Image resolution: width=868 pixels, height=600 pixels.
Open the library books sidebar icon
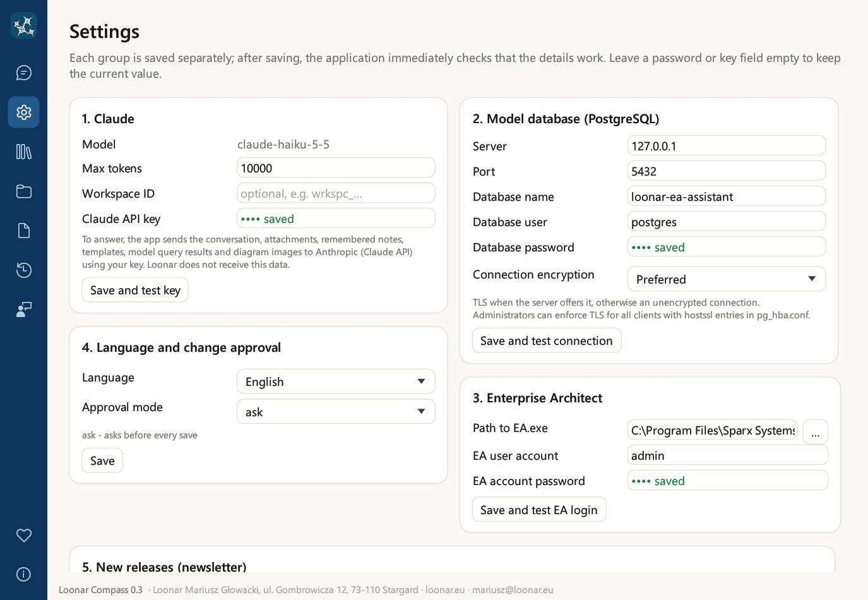(x=24, y=152)
